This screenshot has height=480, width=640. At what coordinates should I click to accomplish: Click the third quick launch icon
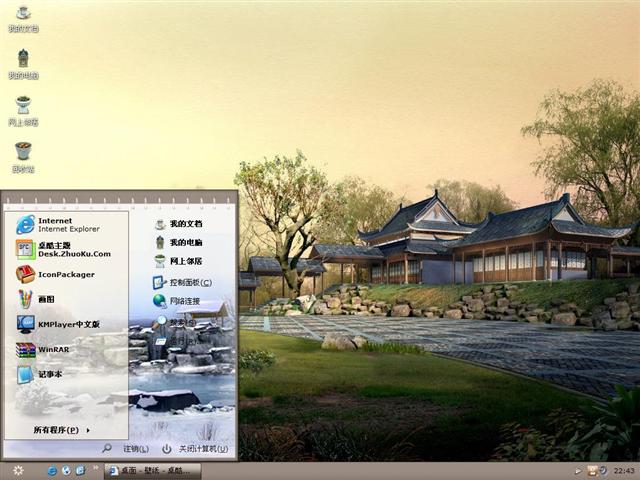80,471
